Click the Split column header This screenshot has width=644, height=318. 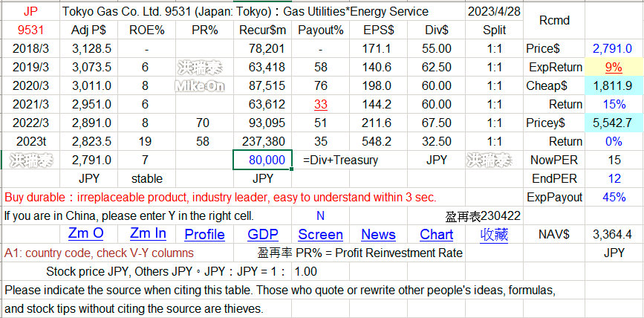point(494,30)
